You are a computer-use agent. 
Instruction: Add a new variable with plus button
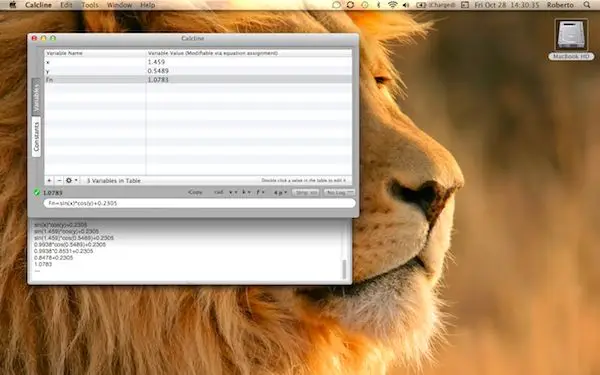49,180
